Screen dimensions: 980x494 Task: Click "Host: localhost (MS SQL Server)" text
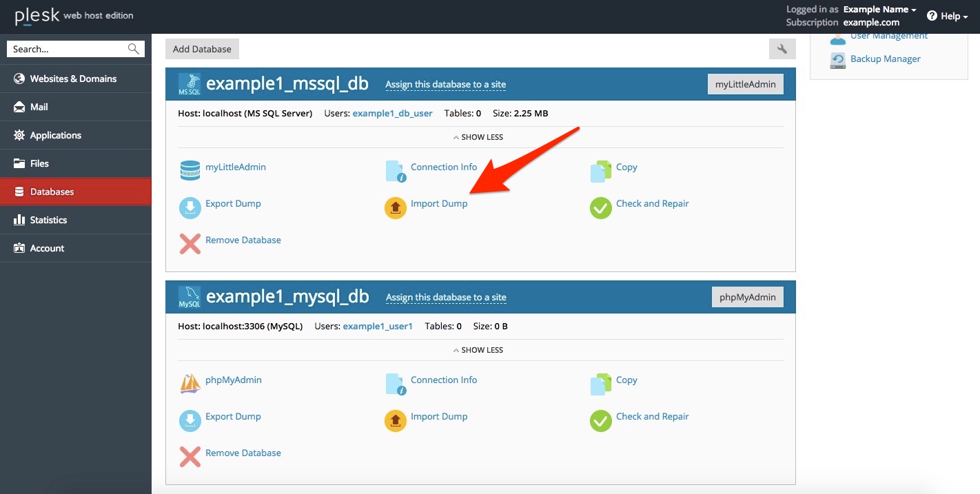pos(245,113)
